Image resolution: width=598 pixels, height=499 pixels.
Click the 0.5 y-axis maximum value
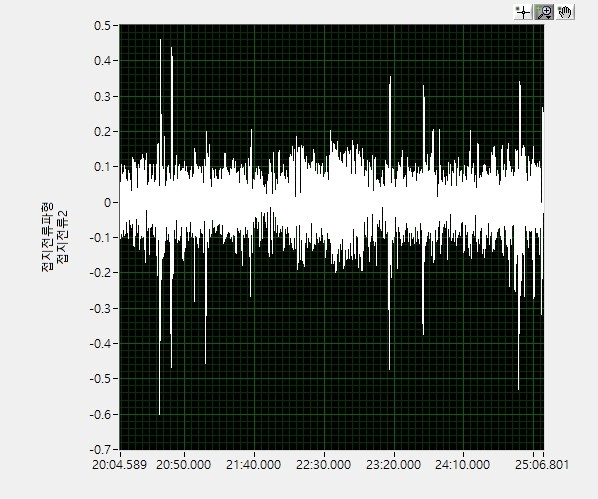click(102, 26)
